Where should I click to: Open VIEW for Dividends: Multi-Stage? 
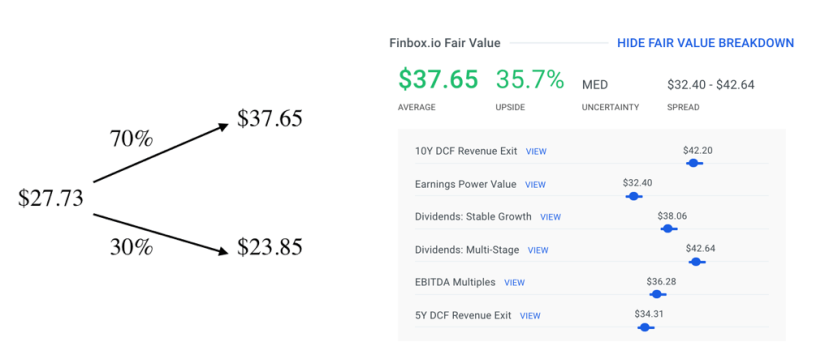coord(538,250)
